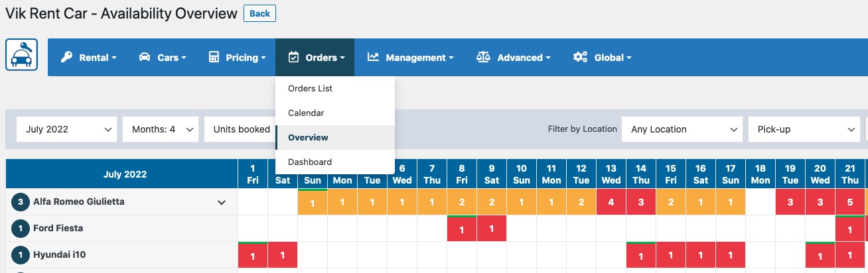The width and height of the screenshot is (868, 273).
Task: Click the car icon beside Cars
Action: (x=145, y=58)
